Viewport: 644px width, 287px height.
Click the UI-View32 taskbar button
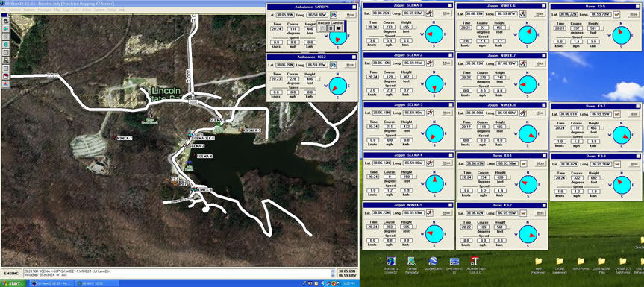[x=51, y=283]
